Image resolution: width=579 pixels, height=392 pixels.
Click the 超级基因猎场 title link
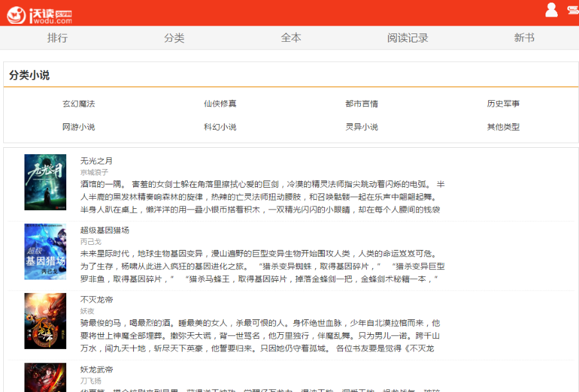(105, 230)
